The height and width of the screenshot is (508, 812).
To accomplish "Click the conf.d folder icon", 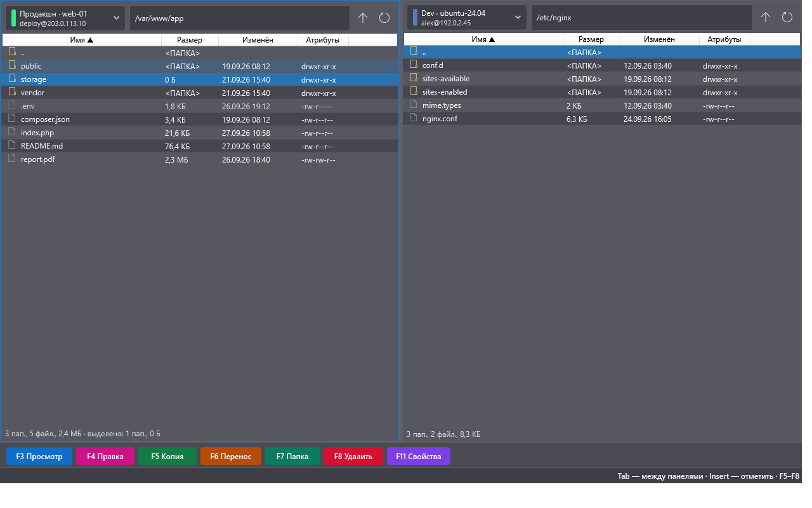I will coord(414,65).
